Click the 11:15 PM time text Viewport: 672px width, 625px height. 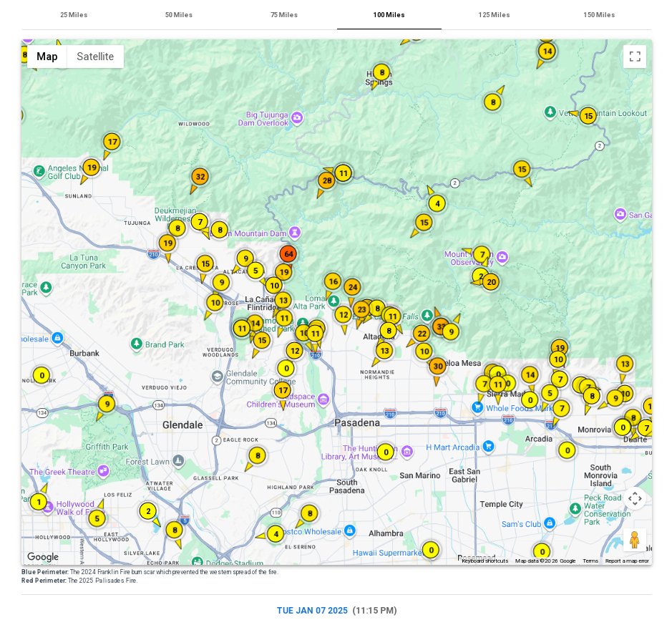[374, 611]
